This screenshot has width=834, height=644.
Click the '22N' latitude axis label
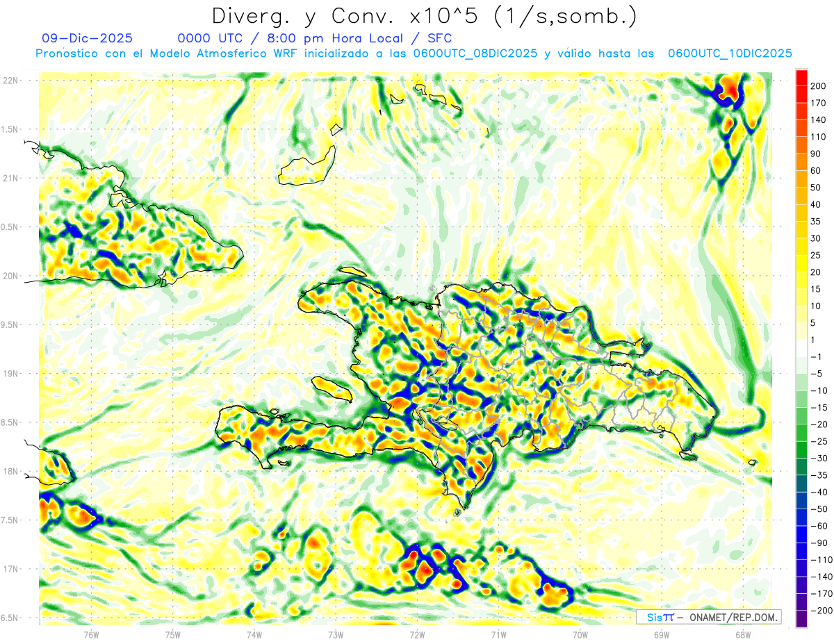coord(10,81)
